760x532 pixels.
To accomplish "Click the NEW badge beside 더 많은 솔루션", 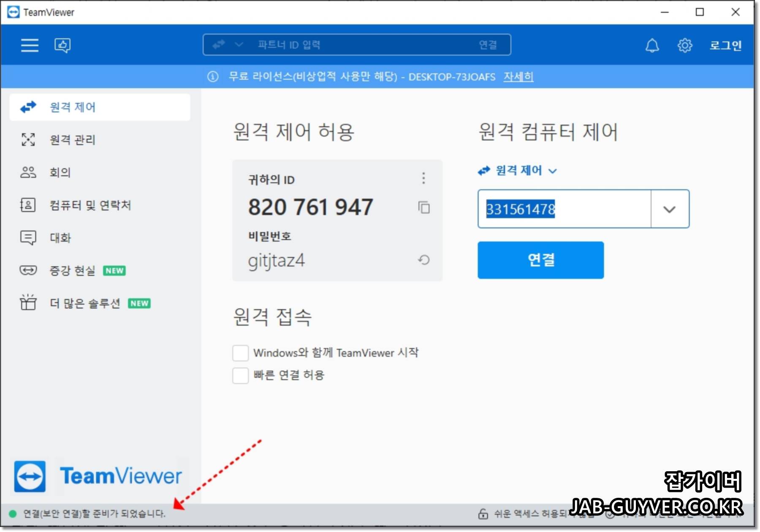I will point(139,303).
